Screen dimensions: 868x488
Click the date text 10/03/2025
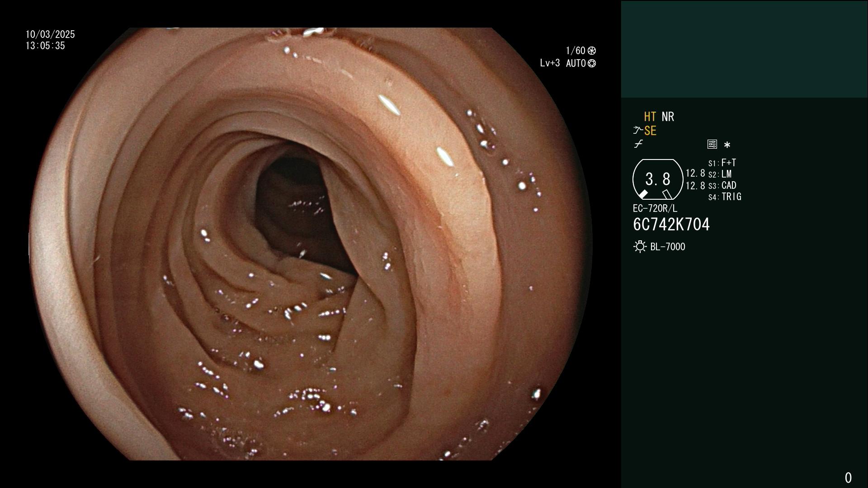[50, 34]
